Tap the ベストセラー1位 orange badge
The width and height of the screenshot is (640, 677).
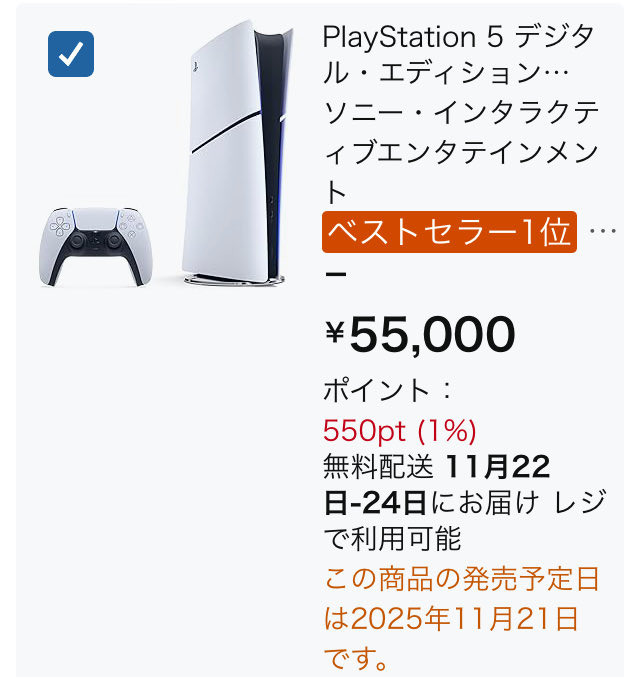click(449, 233)
